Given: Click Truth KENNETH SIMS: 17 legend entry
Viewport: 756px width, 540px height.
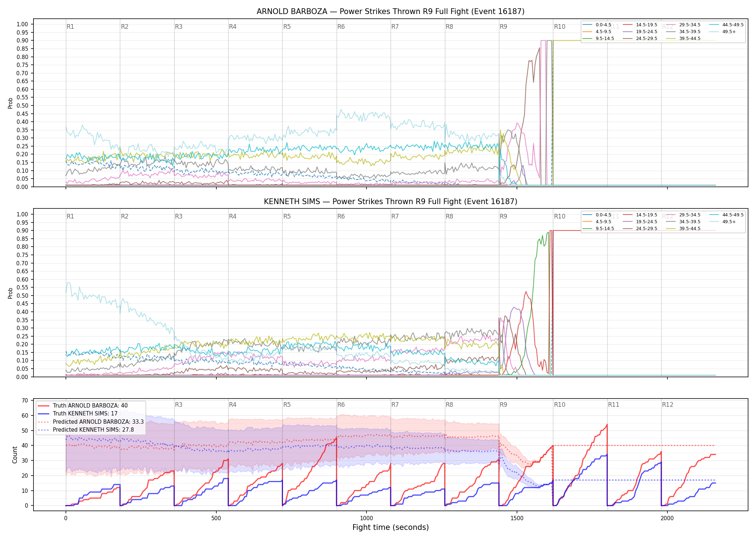Looking at the screenshot, I should click(x=78, y=414).
